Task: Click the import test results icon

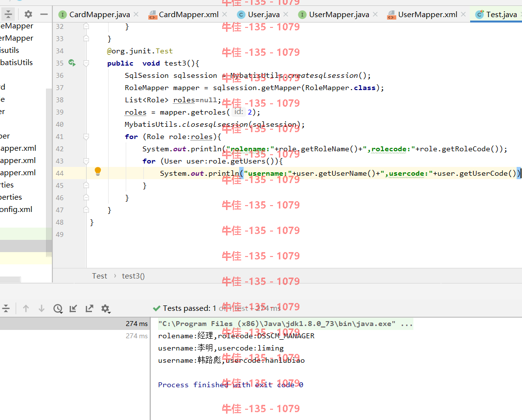Action: click(x=73, y=308)
